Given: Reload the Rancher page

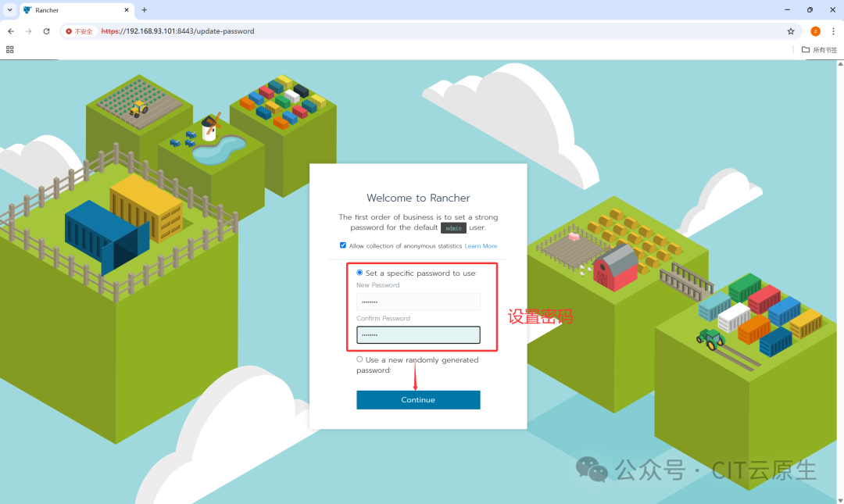Looking at the screenshot, I should pos(46,31).
